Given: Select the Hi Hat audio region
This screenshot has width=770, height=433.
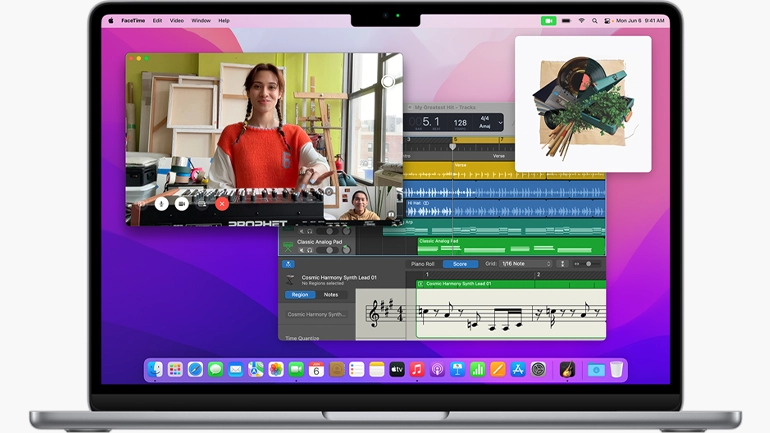Looking at the screenshot, I should (506, 209).
